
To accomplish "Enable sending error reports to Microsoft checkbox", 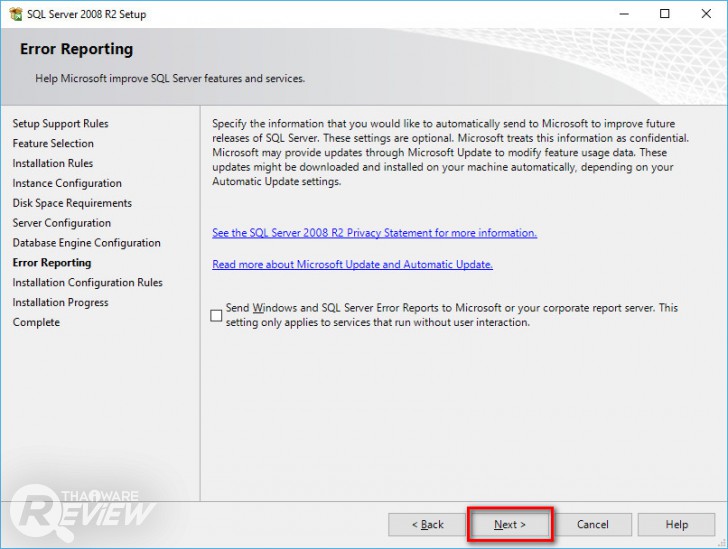I will pos(216,315).
